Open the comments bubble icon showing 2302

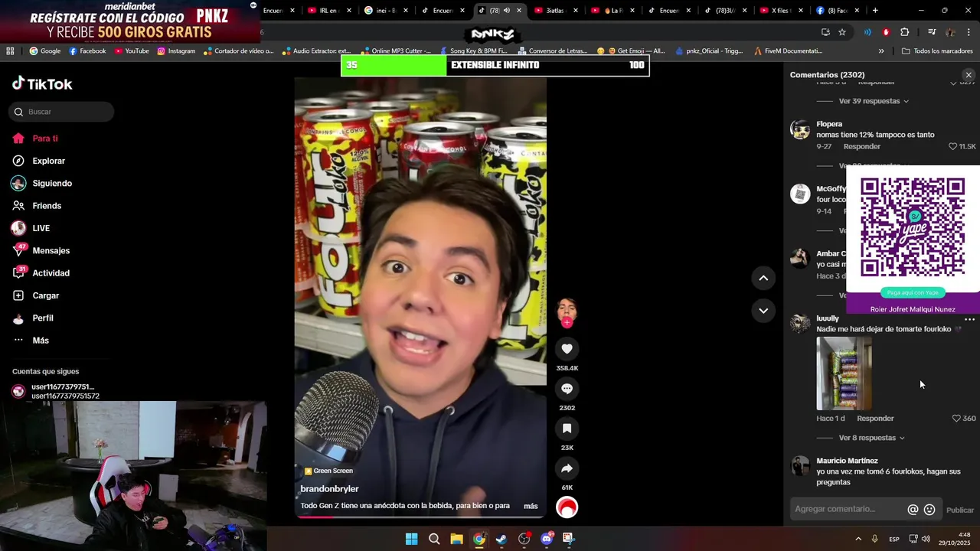[567, 389]
